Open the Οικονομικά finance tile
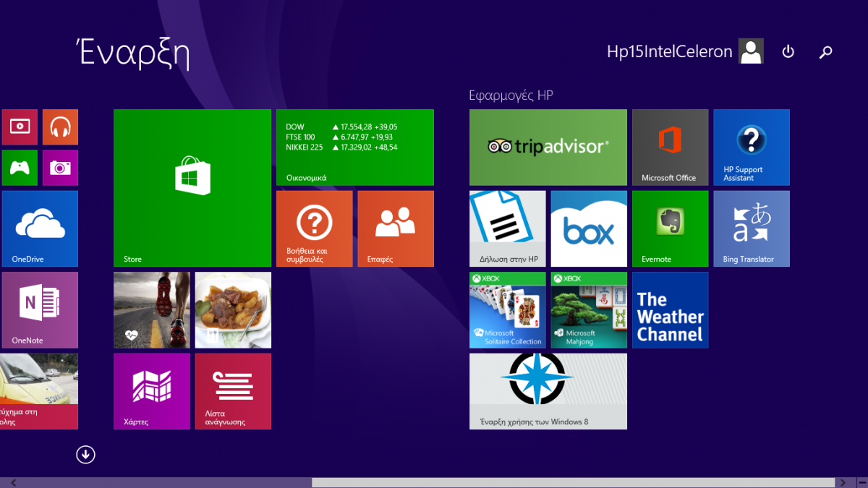 click(355, 147)
